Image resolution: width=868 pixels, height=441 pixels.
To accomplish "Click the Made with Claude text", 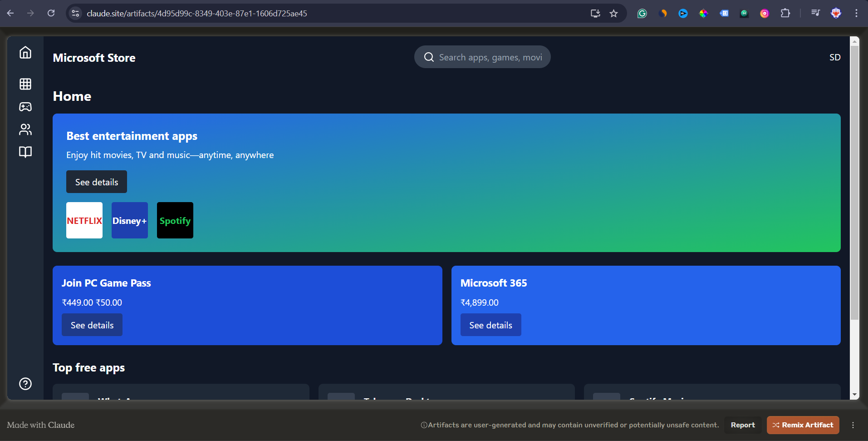I will click(40, 425).
